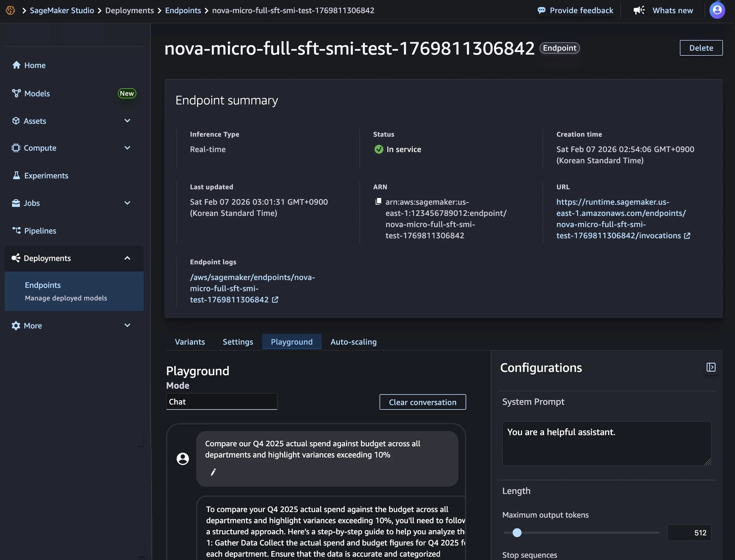The width and height of the screenshot is (735, 560).
Task: Open the Mode dropdown set to Chat
Action: click(222, 402)
